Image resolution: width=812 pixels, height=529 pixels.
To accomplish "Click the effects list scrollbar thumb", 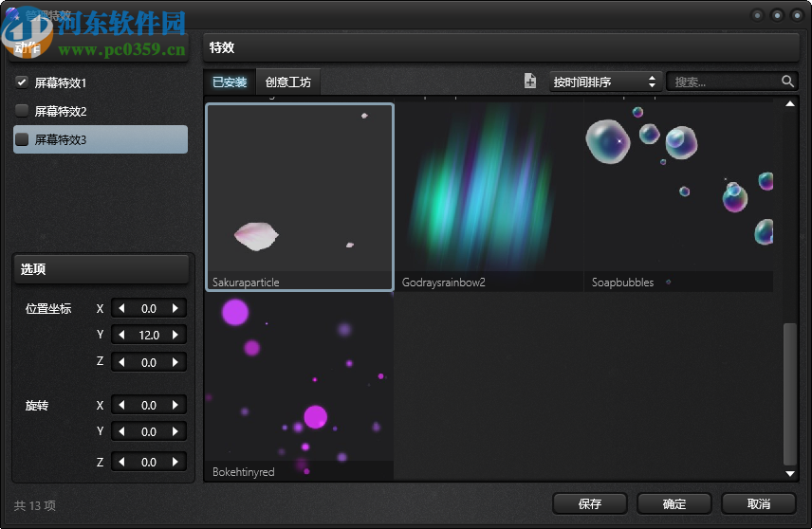I will (x=790, y=393).
